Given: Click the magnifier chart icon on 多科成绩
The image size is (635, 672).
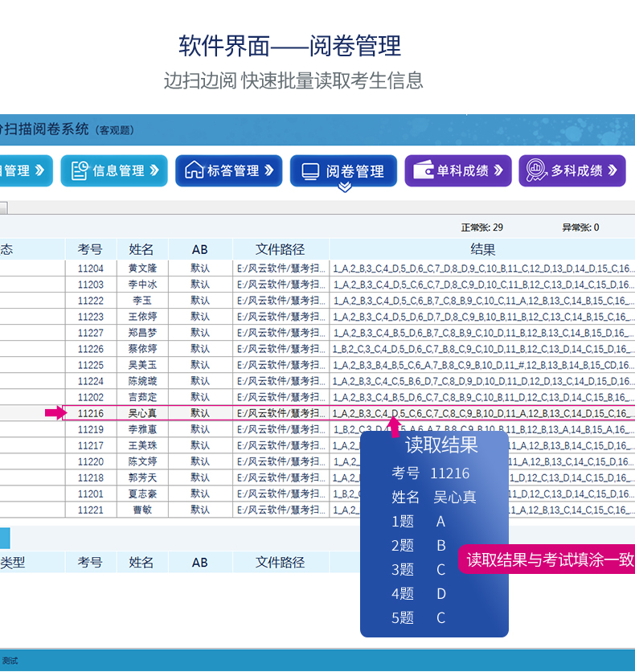Looking at the screenshot, I should tap(536, 170).
